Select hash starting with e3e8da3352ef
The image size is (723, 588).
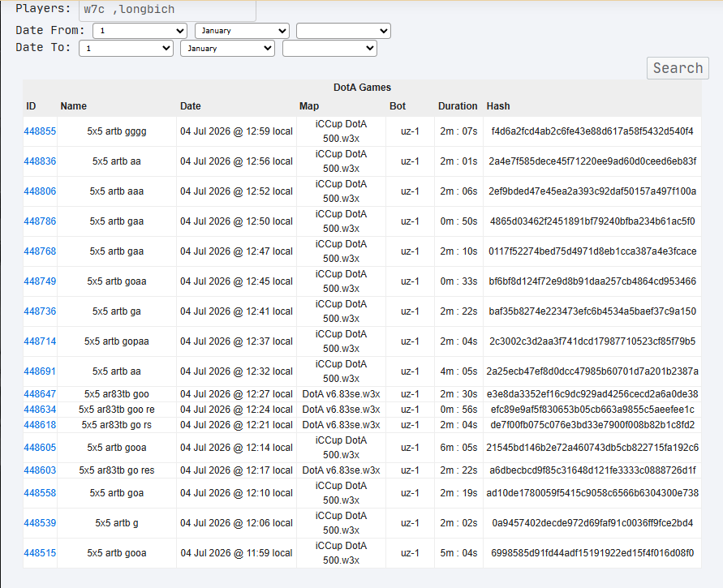(592, 394)
